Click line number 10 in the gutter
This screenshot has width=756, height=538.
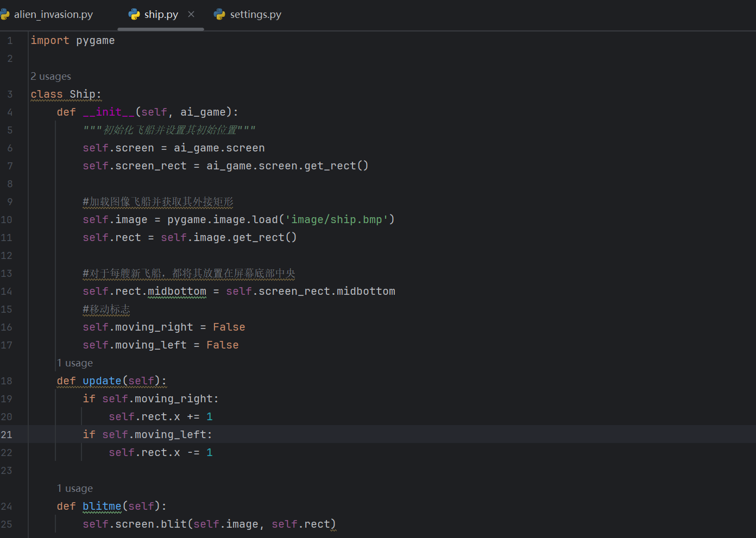coord(7,220)
